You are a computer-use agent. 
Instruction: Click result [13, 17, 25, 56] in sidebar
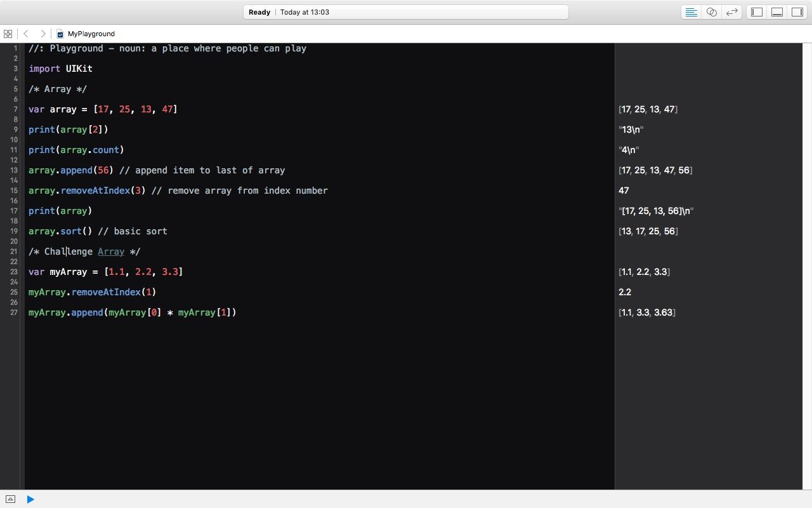click(648, 231)
